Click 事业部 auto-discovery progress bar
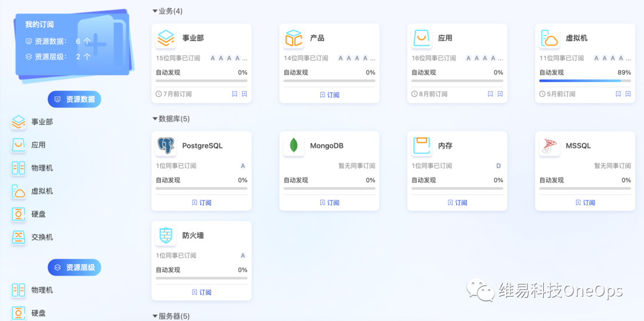 tap(202, 81)
